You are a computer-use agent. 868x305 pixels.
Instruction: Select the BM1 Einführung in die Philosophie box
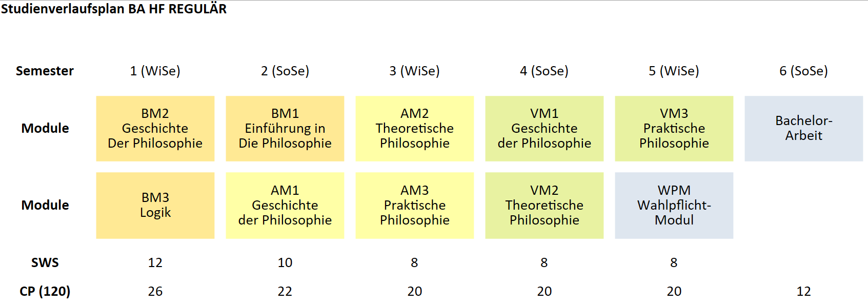285,129
